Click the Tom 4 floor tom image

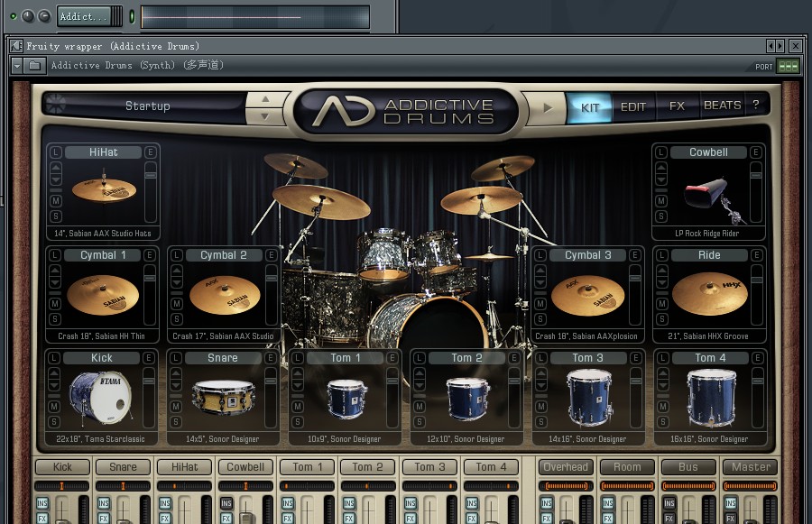[712, 397]
